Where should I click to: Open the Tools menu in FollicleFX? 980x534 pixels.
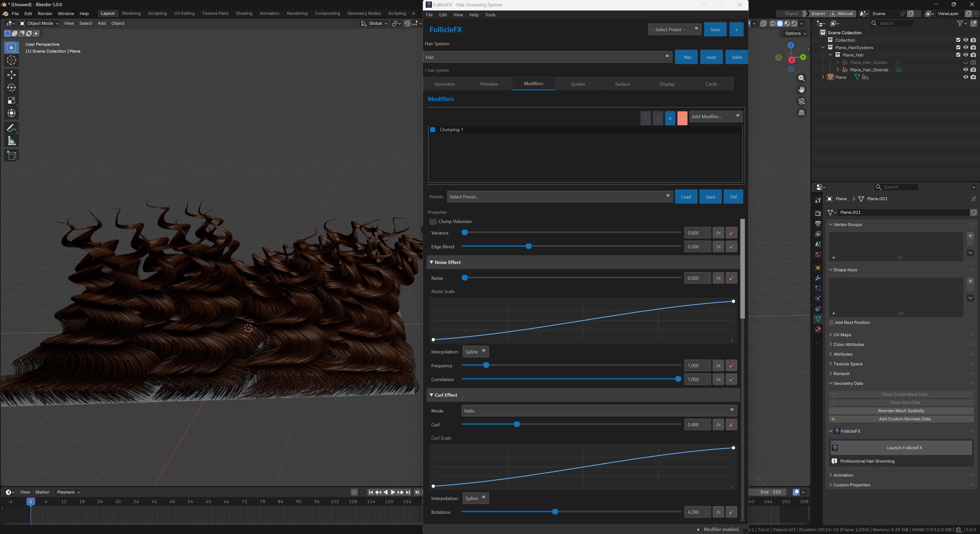[490, 15]
